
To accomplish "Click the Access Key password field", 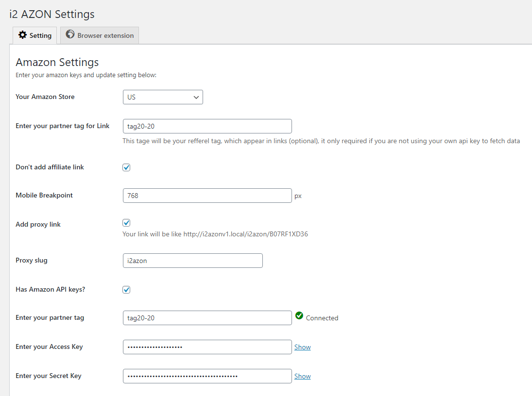I will [207, 347].
